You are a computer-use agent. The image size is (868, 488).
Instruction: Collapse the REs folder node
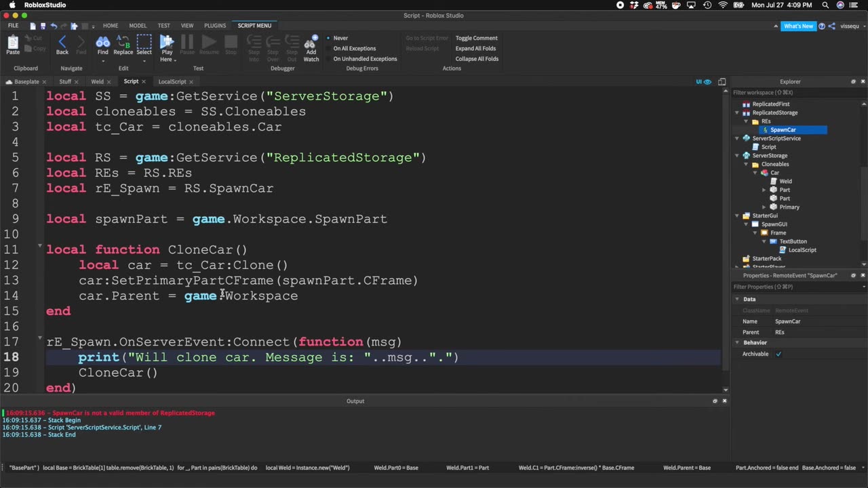tap(746, 121)
